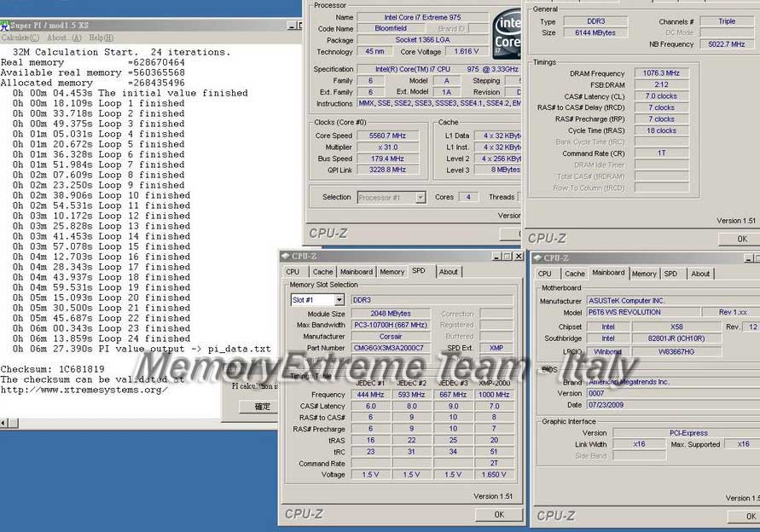The height and width of the screenshot is (532, 760).
Task: Maximize the CPU-Z SPD window
Action: coord(507,257)
